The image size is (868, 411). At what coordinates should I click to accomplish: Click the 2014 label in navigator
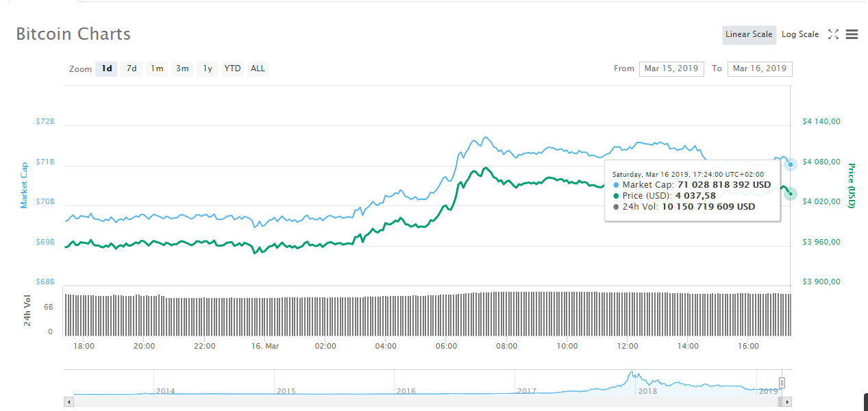166,391
